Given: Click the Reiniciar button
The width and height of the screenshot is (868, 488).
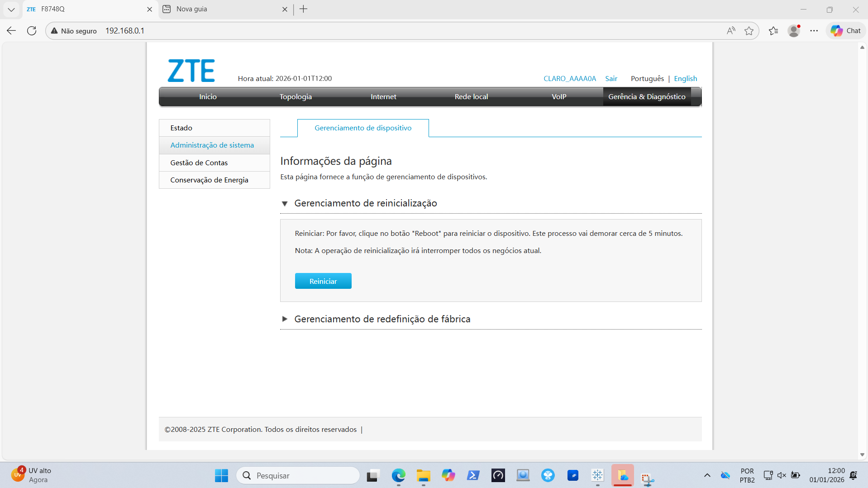Looking at the screenshot, I should point(323,281).
